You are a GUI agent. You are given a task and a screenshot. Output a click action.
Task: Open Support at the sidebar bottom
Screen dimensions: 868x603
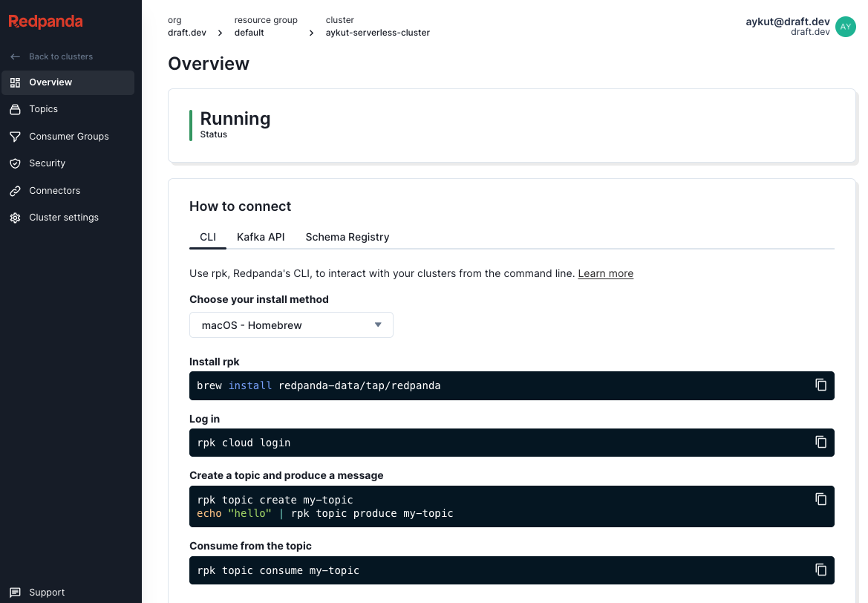coord(47,593)
